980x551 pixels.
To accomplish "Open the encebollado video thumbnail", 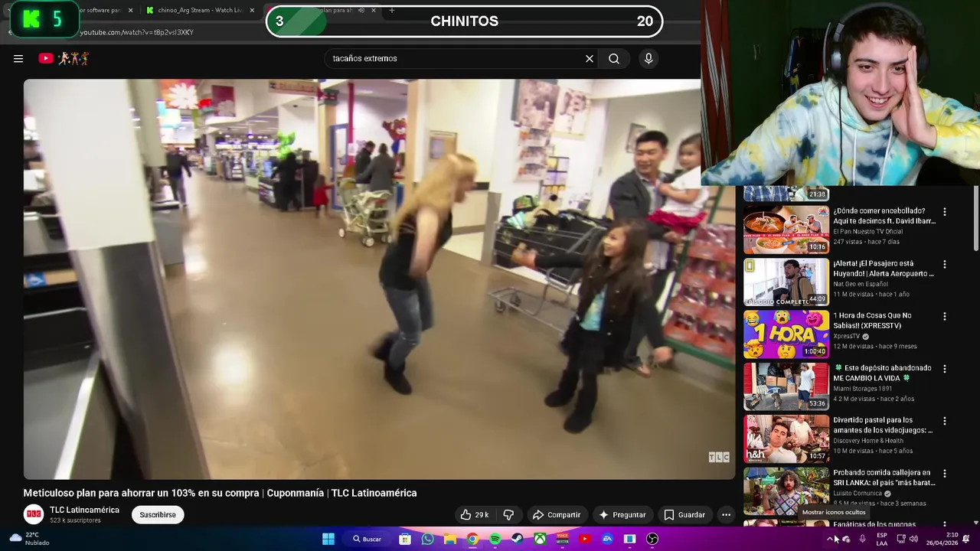I will pos(786,229).
